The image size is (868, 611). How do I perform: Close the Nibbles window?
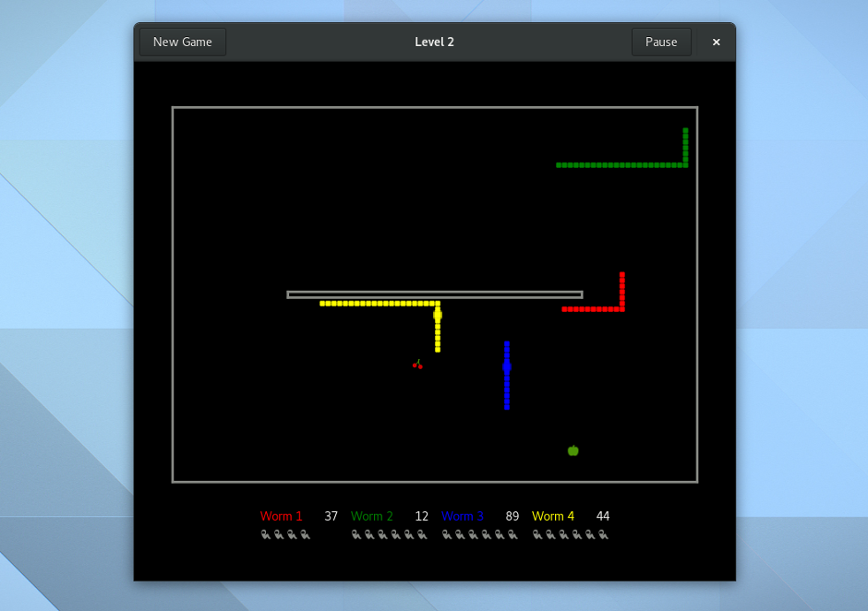pyautogui.click(x=716, y=42)
